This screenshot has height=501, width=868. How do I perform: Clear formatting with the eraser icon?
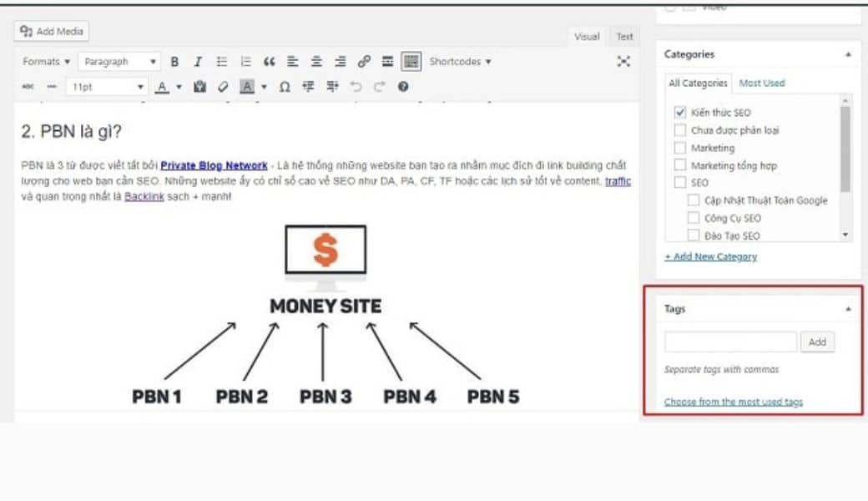pyautogui.click(x=223, y=86)
